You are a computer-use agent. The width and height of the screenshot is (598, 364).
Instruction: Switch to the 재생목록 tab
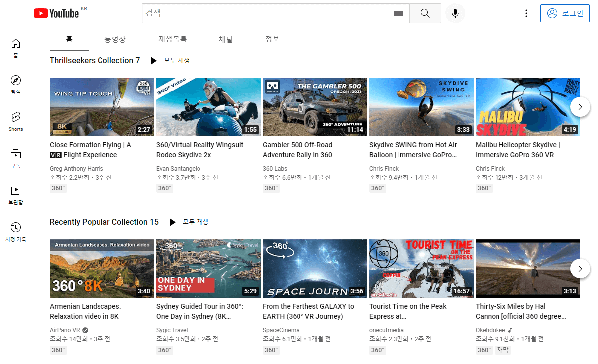coord(173,39)
